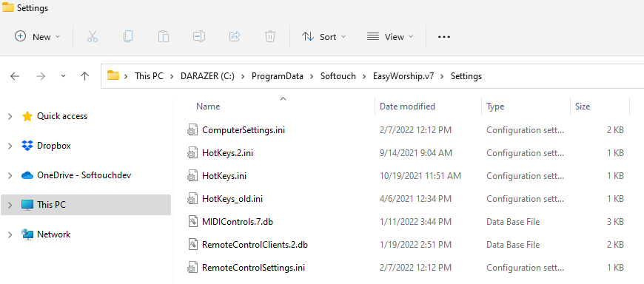
Task: Sort by Name column header
Action: pyautogui.click(x=208, y=106)
